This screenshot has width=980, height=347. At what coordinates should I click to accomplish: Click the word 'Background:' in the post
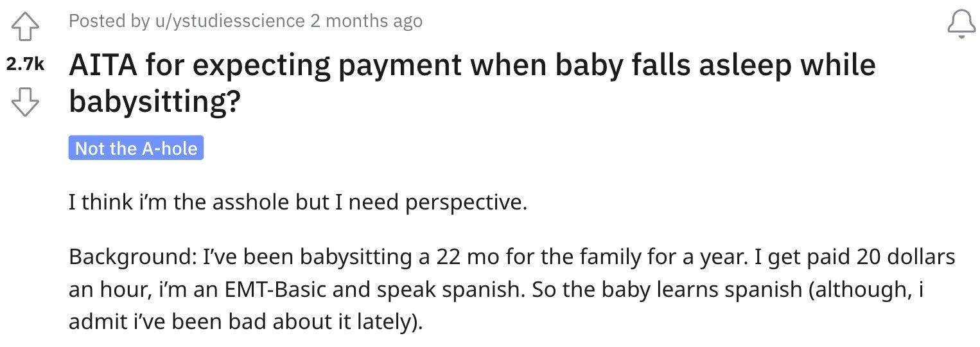coord(132,258)
